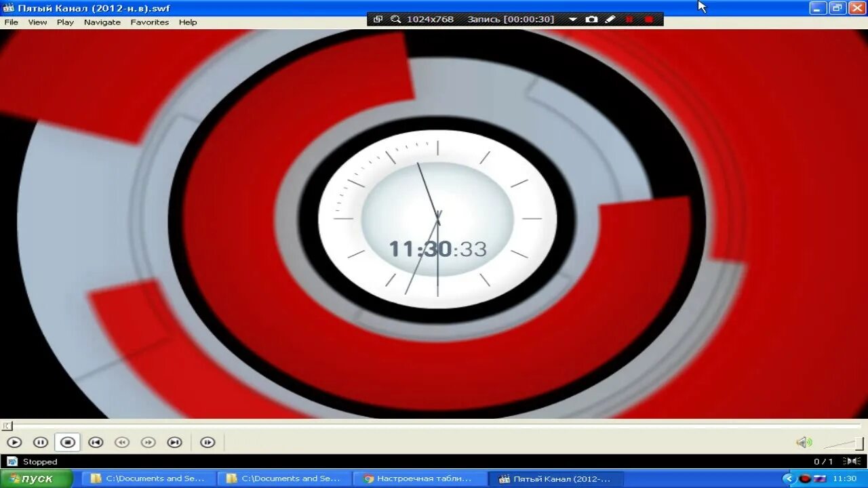The image size is (868, 488).
Task: Adjust the volume slider handle
Action: (x=859, y=444)
